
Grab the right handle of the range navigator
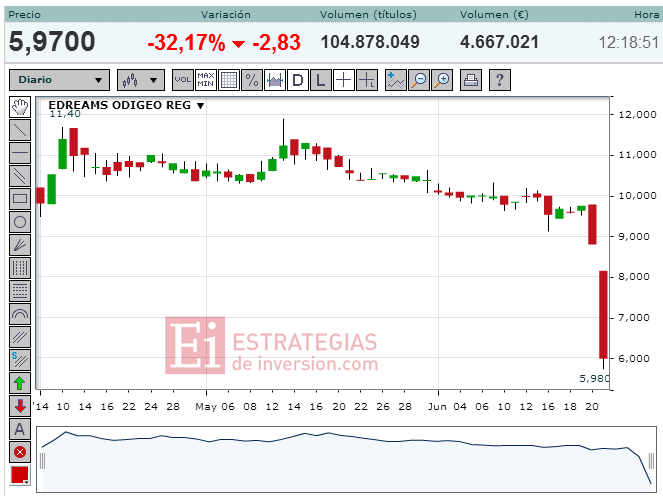(x=652, y=461)
